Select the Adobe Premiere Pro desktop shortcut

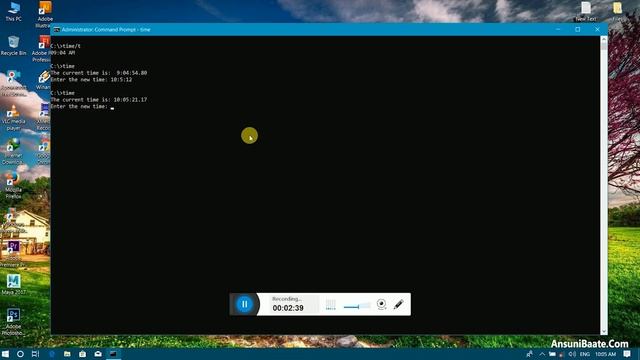[13, 253]
